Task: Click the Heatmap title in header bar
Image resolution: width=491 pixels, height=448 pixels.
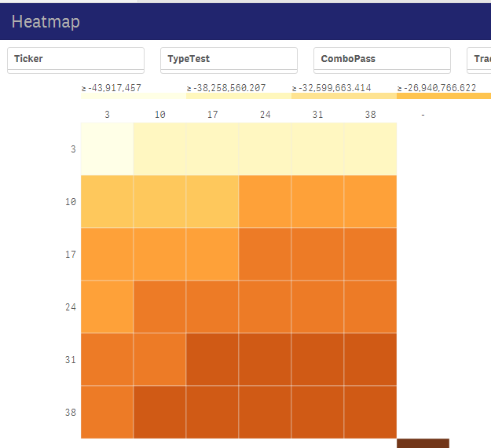Action: click(x=46, y=23)
